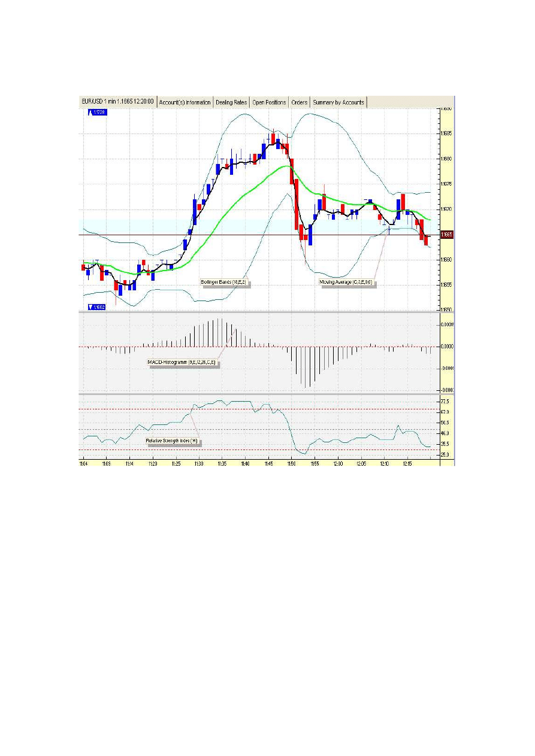Viewport: 535px width, 756px height.
Task: Select the Open Positions tab
Action: (x=269, y=102)
